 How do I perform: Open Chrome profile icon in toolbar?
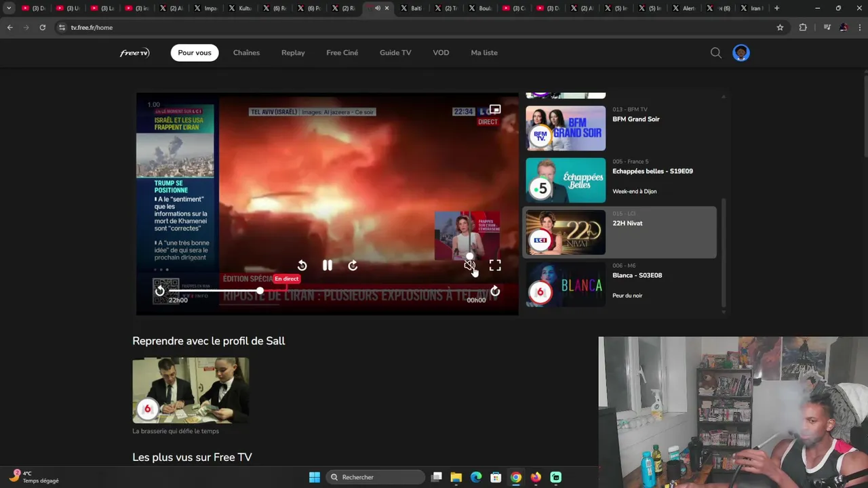tap(843, 28)
